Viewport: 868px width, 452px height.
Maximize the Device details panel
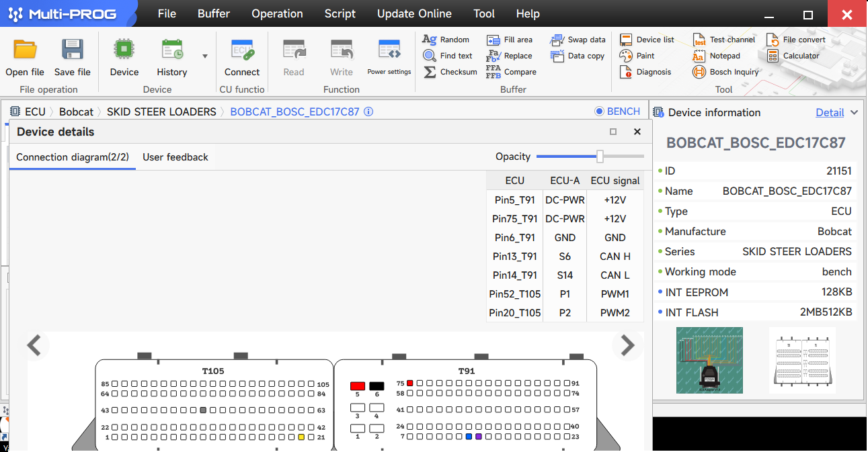613,132
